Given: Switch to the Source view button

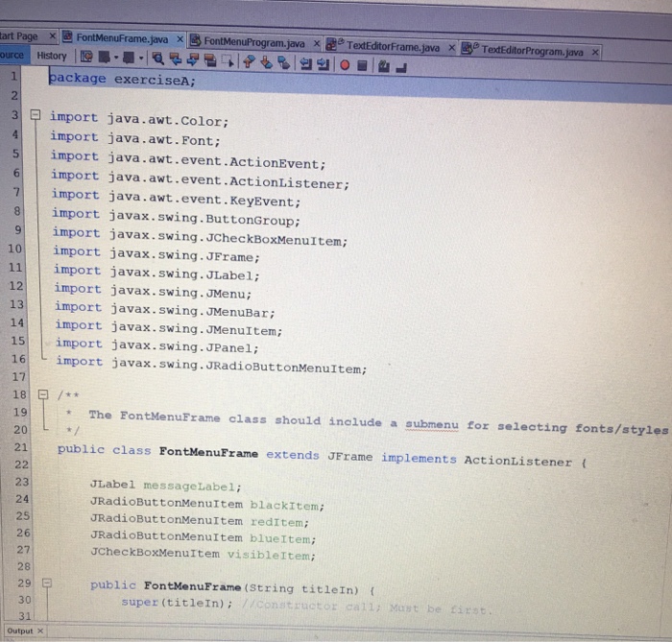Looking at the screenshot, I should pos(12,55).
